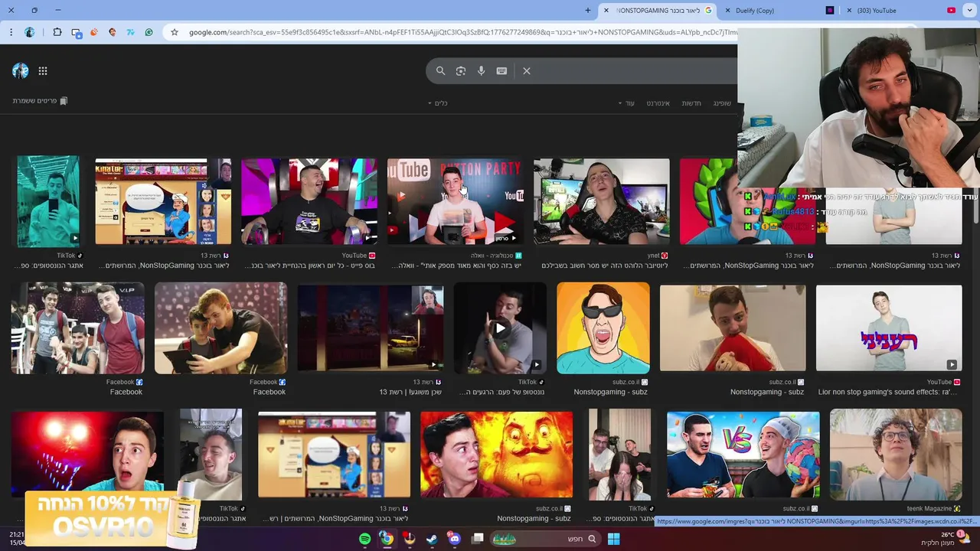Open the Windows Start button
The width and height of the screenshot is (980, 551).
tap(613, 539)
